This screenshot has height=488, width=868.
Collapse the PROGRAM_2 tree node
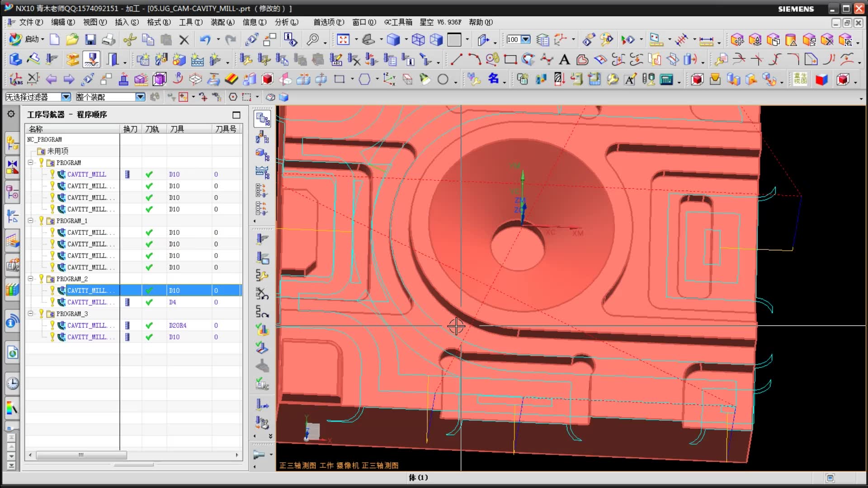[30, 279]
